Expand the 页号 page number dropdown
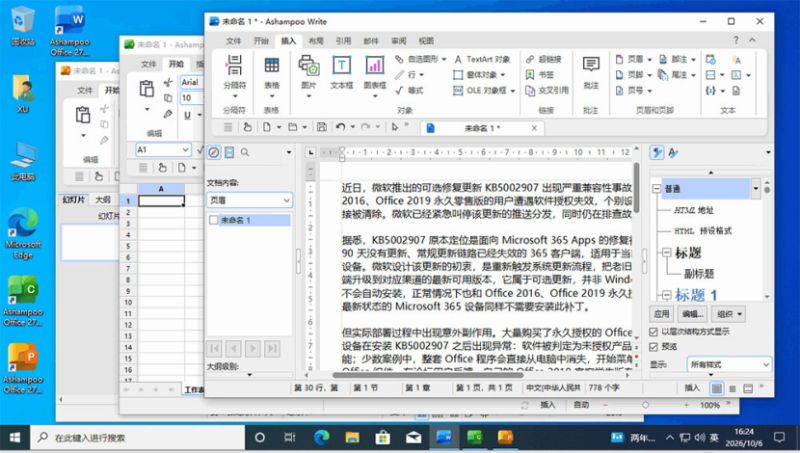The width and height of the screenshot is (800, 453). [649, 91]
